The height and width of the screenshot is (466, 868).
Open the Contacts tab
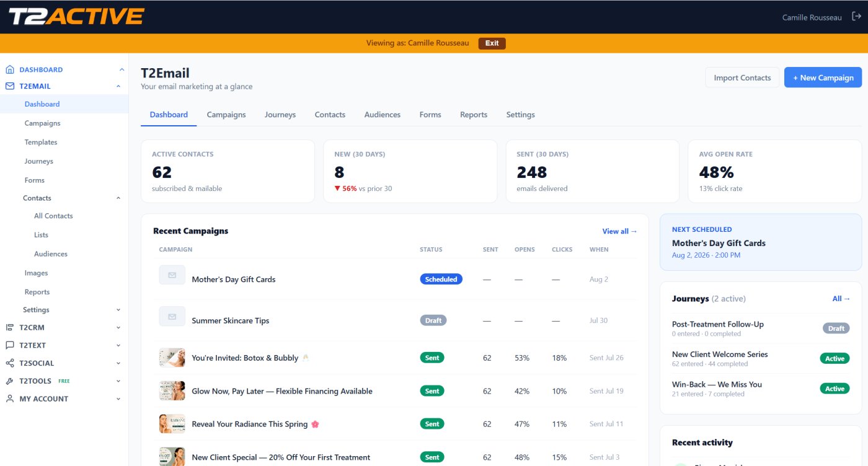point(330,115)
